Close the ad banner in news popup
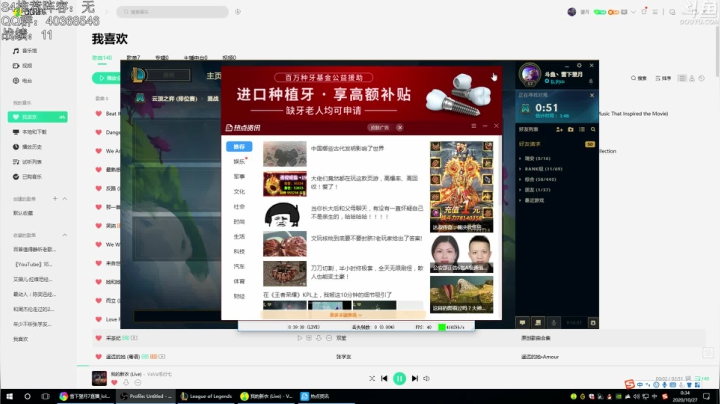This screenshot has width=720, height=404. (400, 128)
